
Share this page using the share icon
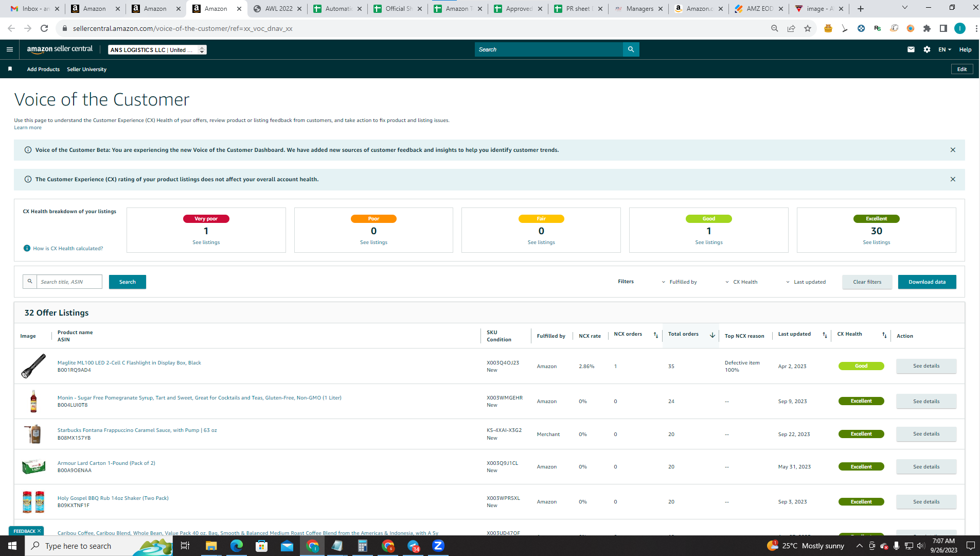point(791,28)
